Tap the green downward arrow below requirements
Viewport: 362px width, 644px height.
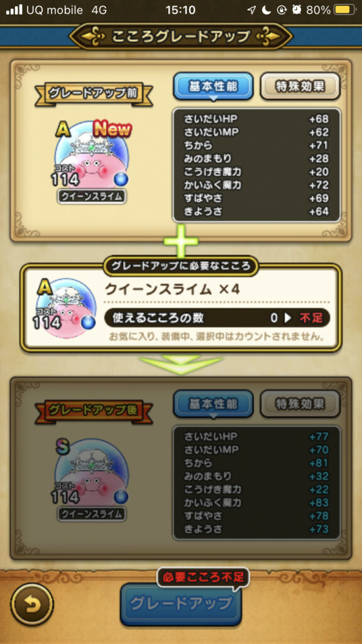(x=181, y=365)
